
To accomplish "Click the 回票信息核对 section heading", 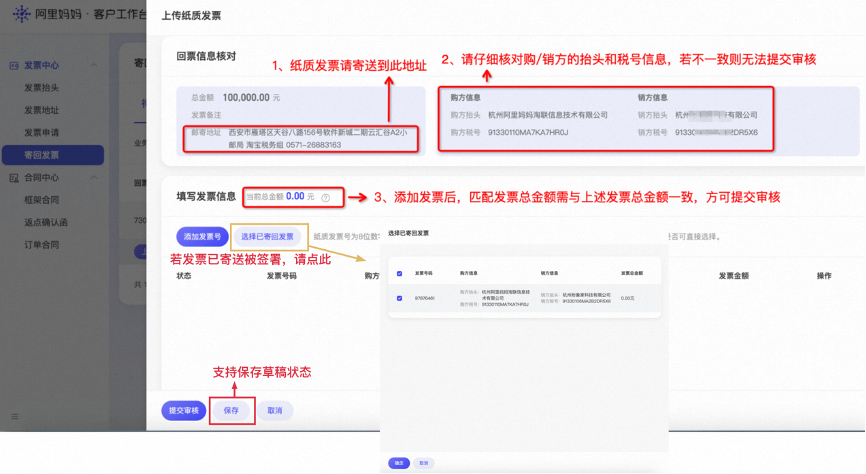I will tap(206, 56).
